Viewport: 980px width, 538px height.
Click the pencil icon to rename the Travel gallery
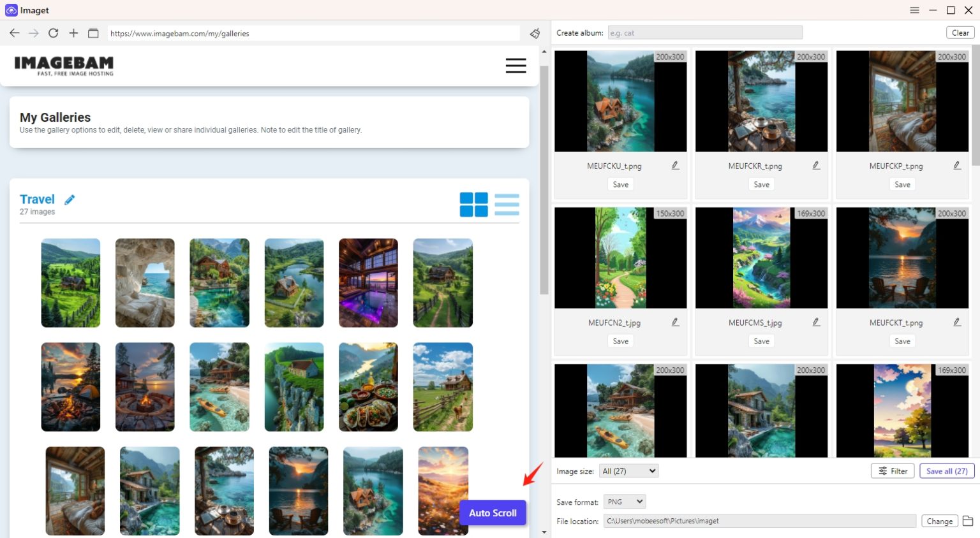click(70, 199)
